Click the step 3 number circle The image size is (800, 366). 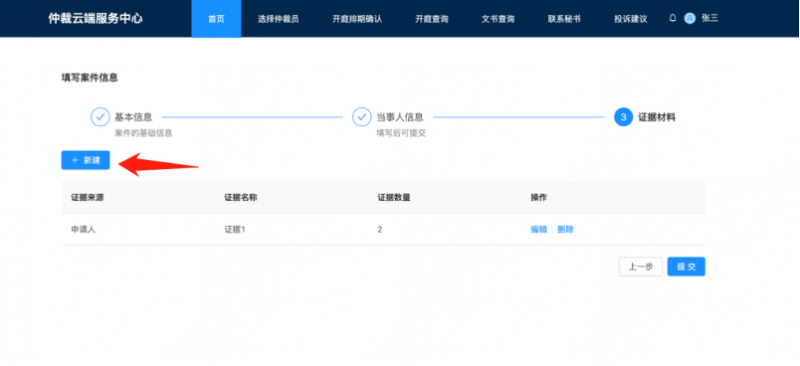[623, 117]
